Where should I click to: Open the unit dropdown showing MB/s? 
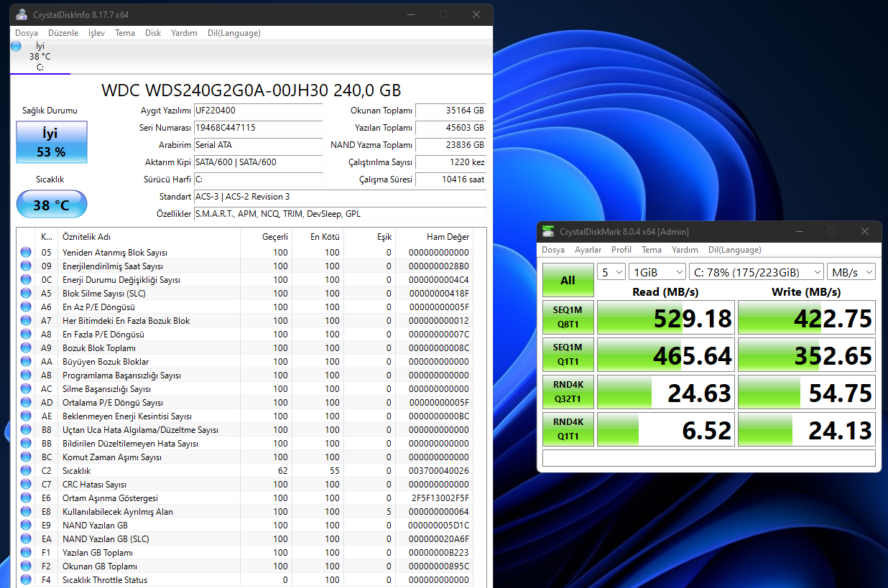pos(851,272)
